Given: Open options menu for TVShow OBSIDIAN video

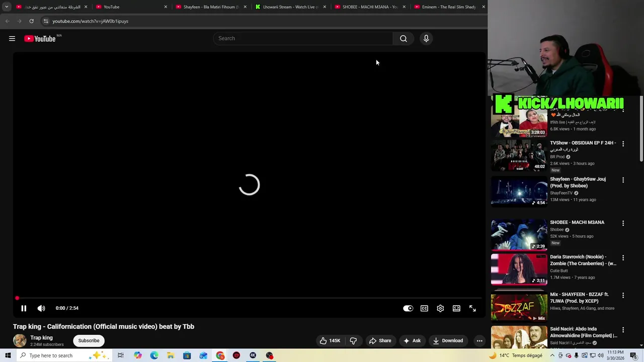Looking at the screenshot, I should click(623, 144).
